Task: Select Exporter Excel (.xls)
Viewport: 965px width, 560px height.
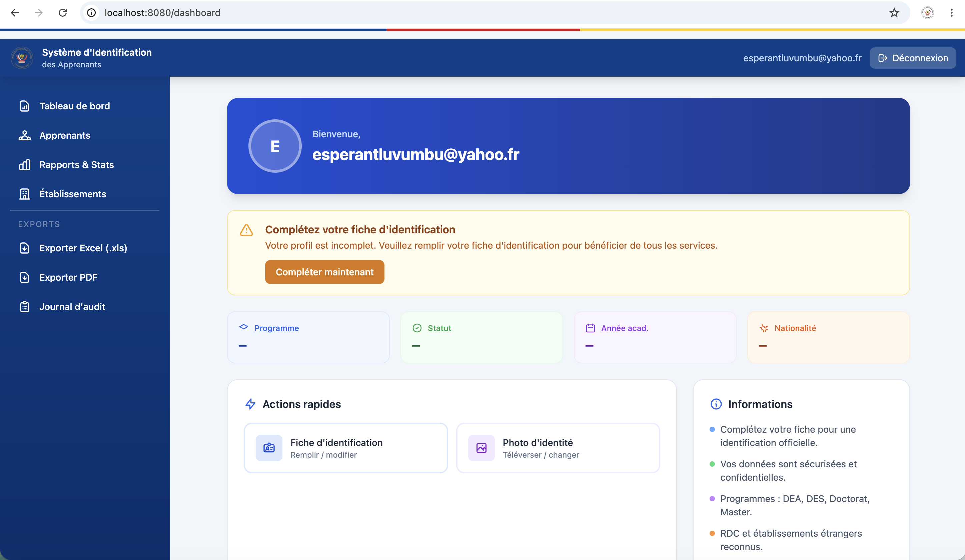Action: coord(85,248)
